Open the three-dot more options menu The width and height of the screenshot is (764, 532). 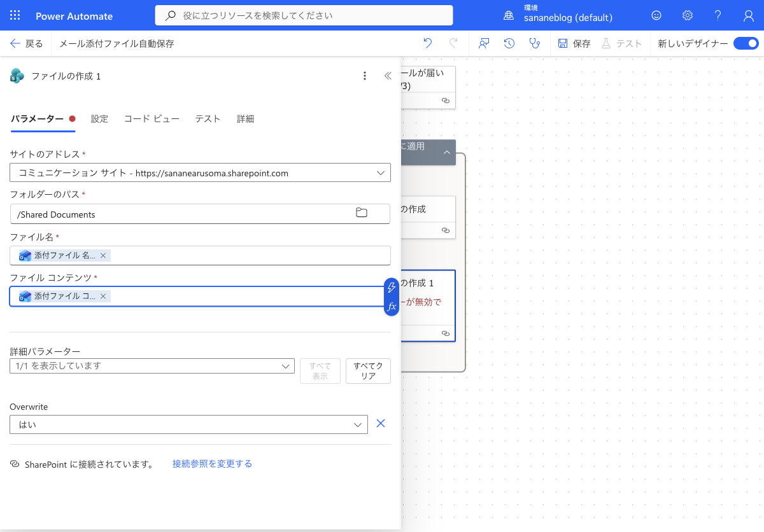point(365,76)
